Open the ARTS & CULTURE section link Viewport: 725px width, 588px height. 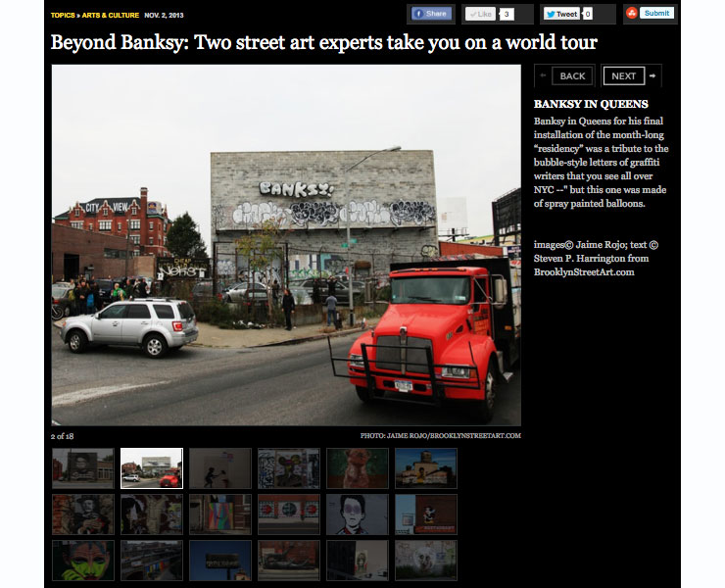pyautogui.click(x=110, y=15)
